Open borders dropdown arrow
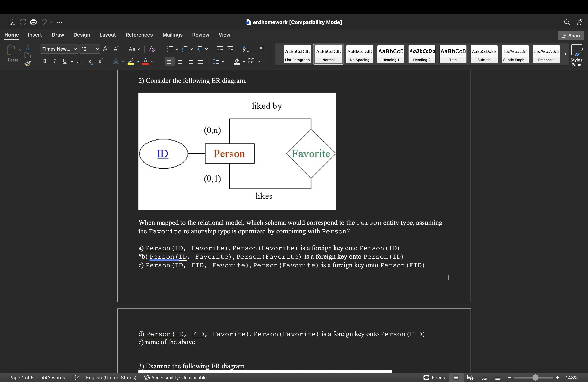The height and width of the screenshot is (382, 588). point(259,61)
